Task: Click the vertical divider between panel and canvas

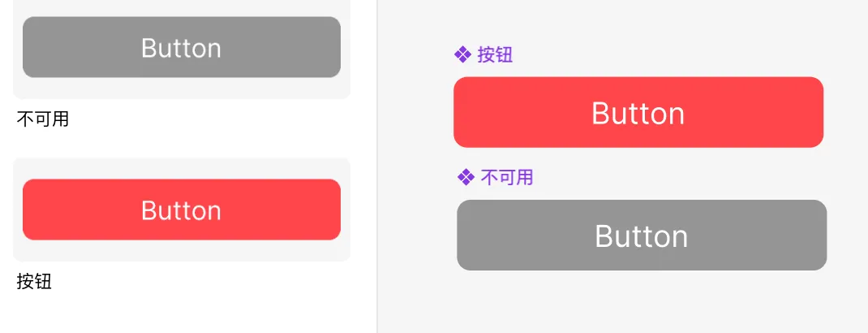Action: (x=377, y=162)
